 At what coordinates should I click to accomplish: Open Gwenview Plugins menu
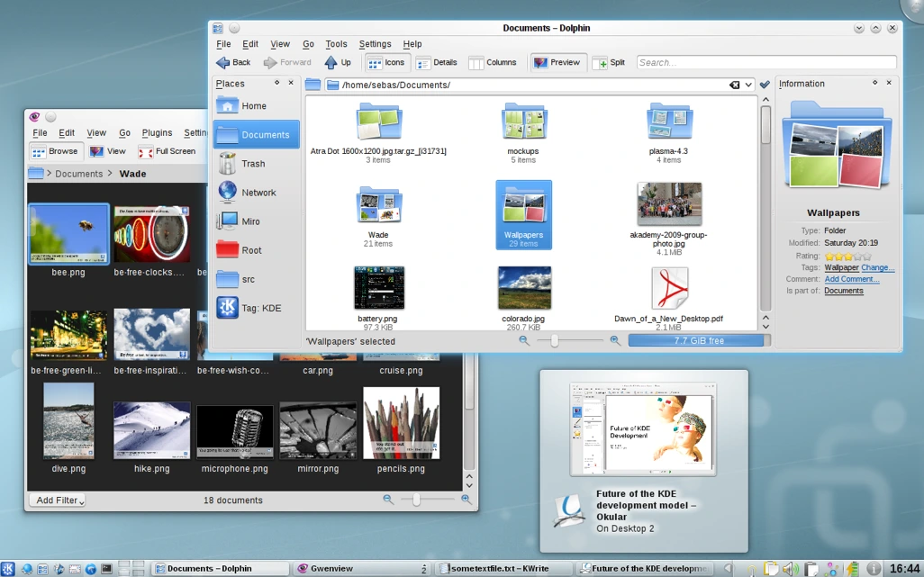point(157,133)
